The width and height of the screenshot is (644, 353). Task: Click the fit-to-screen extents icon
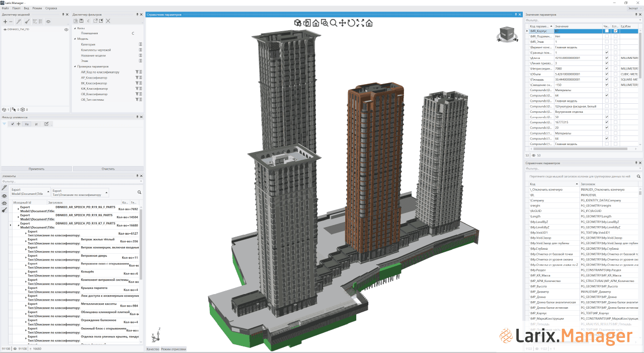(360, 23)
